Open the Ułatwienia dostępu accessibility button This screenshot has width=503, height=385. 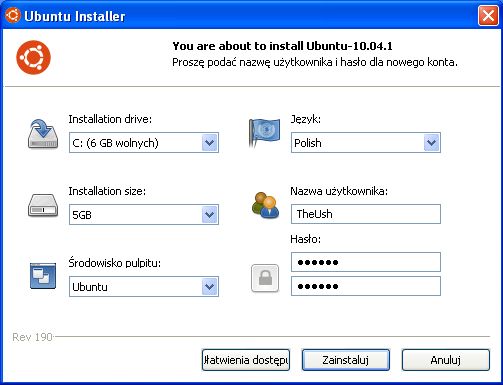click(x=246, y=360)
